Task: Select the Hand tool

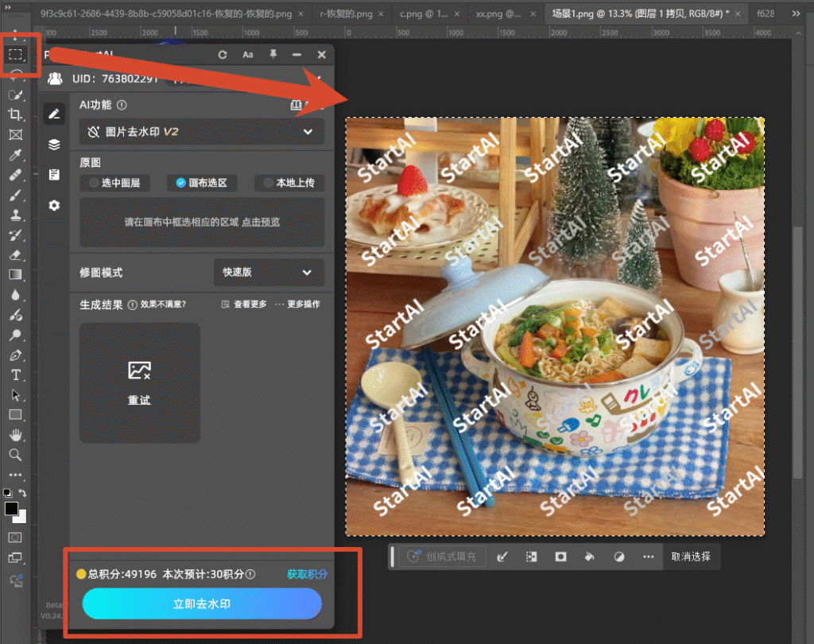Action: [x=16, y=435]
